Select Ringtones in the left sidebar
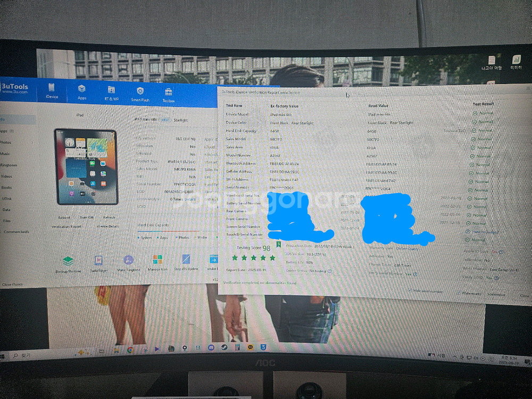 point(9,165)
